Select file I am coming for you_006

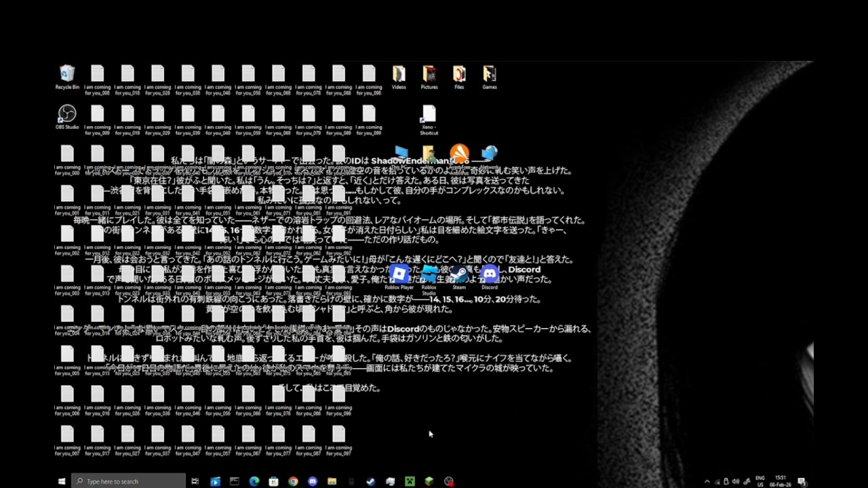coord(67,401)
